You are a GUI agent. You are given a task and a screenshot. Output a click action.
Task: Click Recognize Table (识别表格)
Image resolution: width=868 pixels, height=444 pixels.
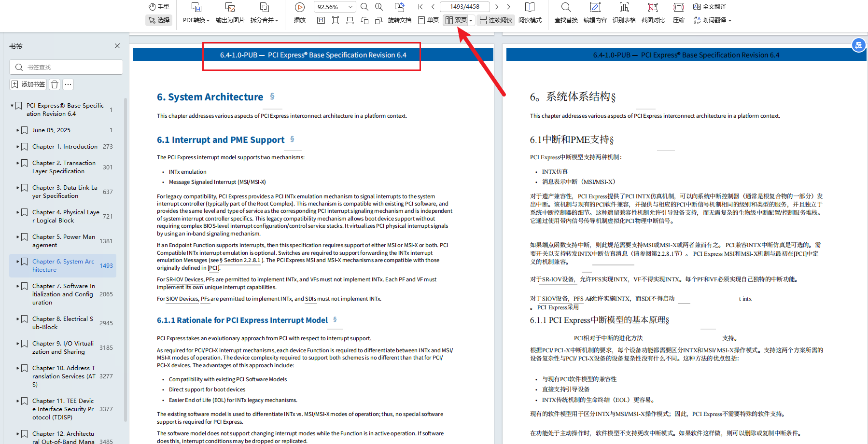click(x=624, y=14)
